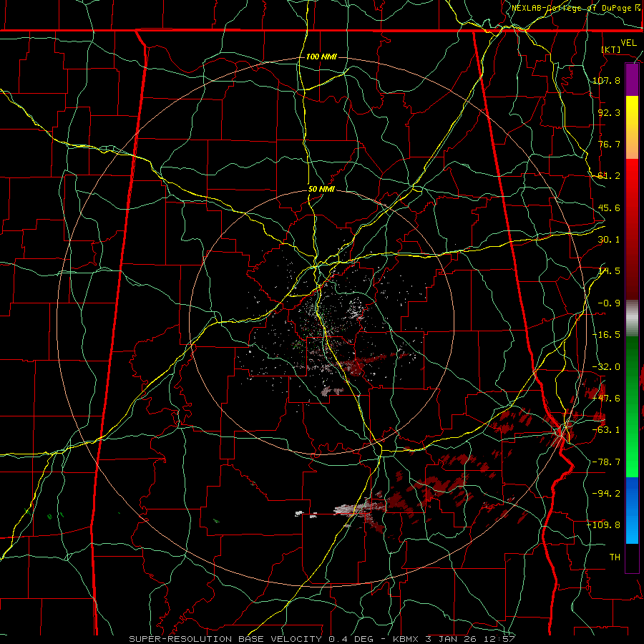
Task: Click the -63.1 velocity scale value
Action: (607, 430)
